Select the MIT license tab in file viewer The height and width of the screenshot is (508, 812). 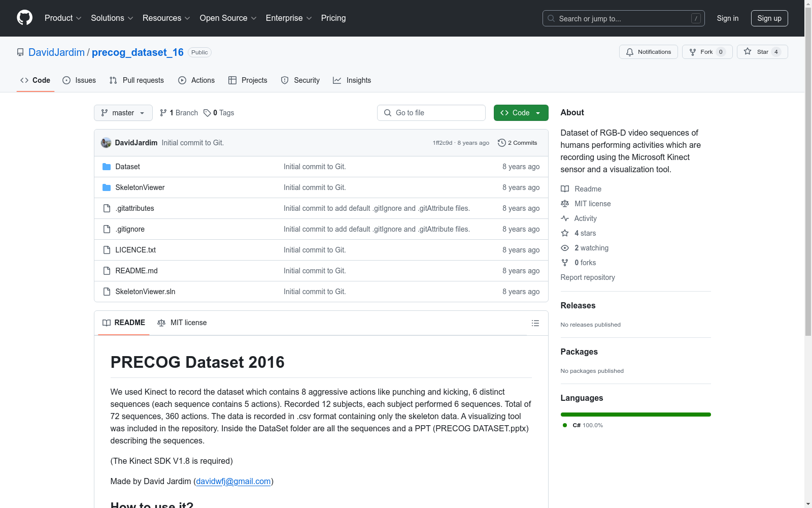pos(182,323)
